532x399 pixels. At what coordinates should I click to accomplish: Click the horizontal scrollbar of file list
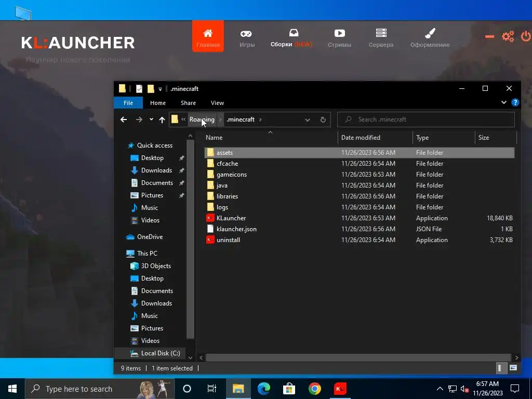point(358,357)
